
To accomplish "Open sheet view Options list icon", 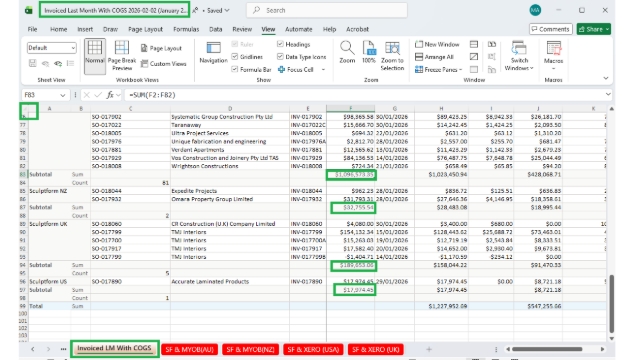I will coord(71,63).
